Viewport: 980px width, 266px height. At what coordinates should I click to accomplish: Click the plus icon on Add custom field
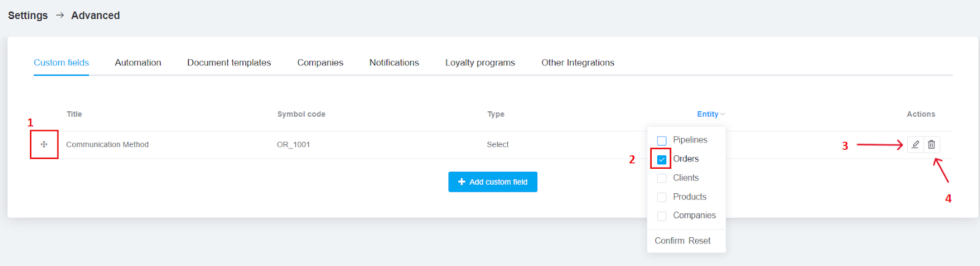tap(462, 182)
